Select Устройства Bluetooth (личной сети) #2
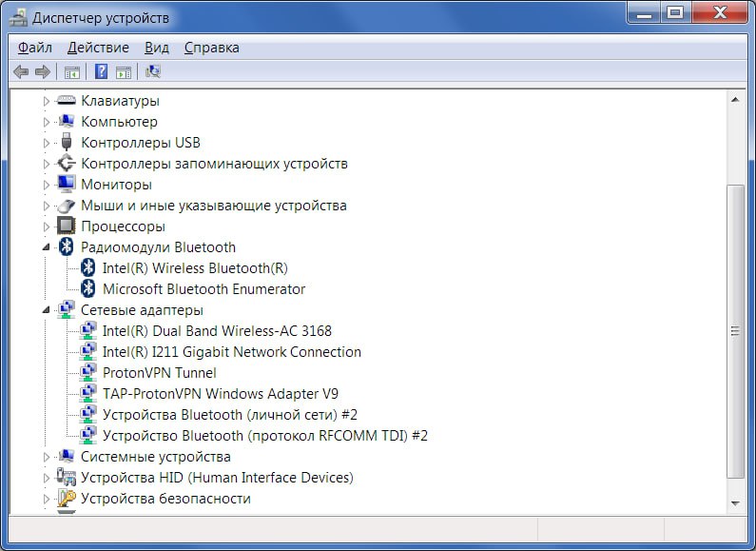Screen dimensions: 756x551 tap(230, 415)
